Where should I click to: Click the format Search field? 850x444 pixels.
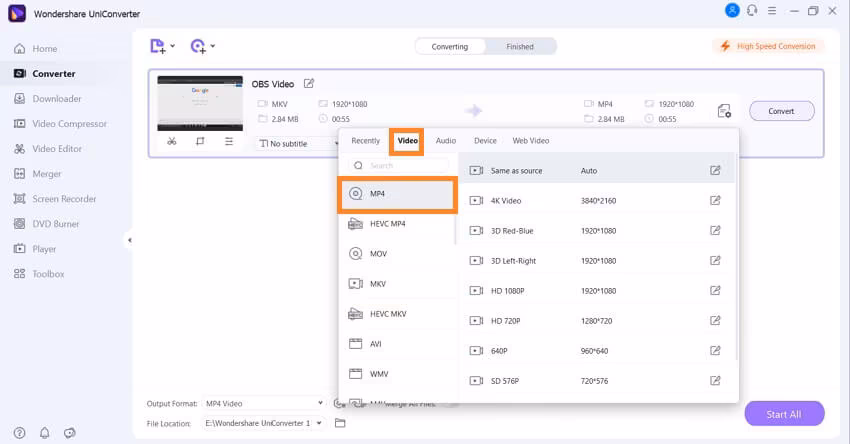[398, 165]
